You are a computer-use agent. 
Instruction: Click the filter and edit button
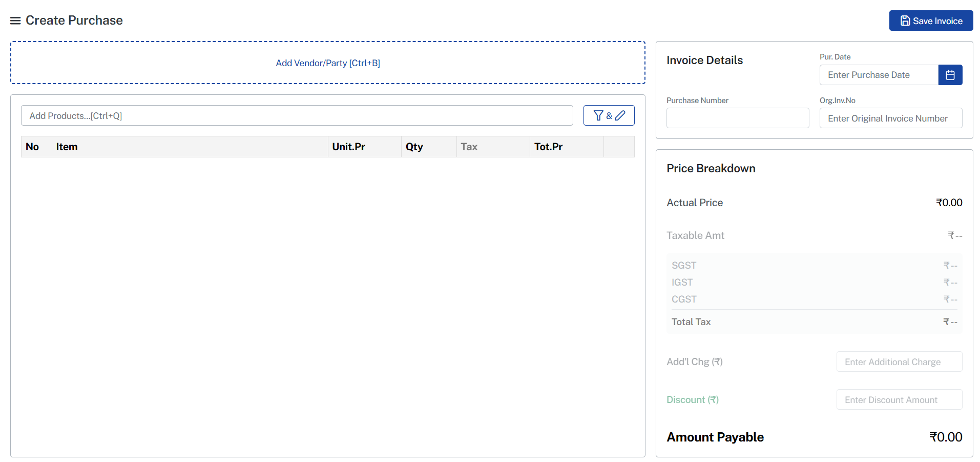(609, 115)
